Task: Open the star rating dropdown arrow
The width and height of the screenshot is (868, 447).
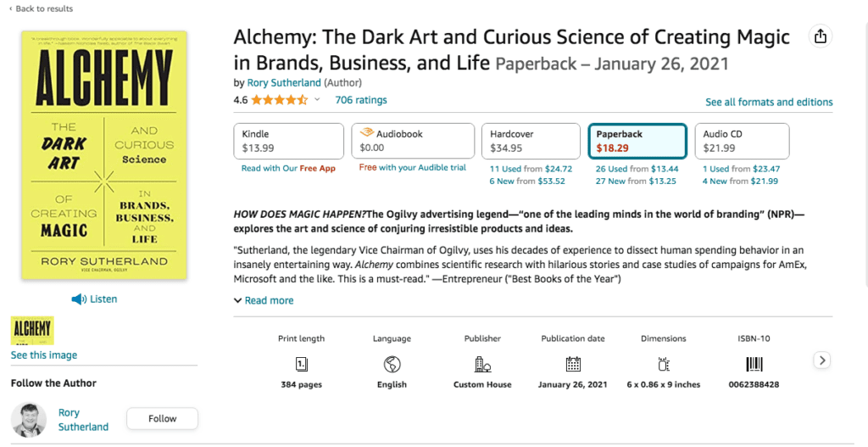Action: click(x=317, y=100)
